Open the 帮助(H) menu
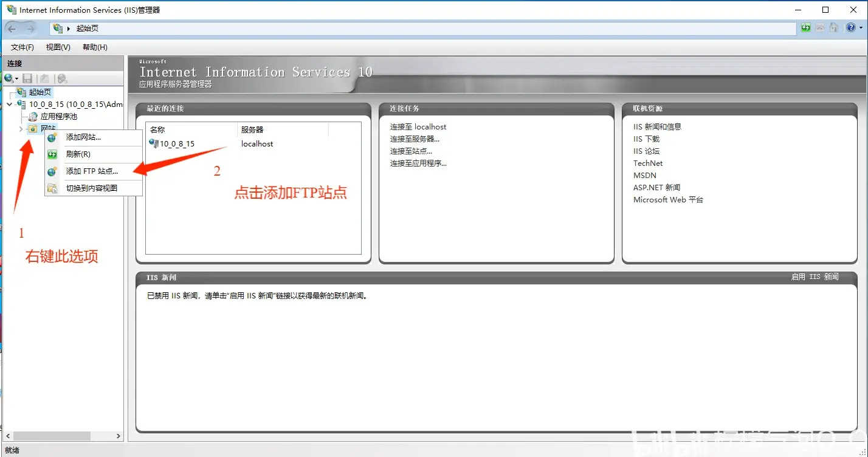Viewport: 868px width, 457px height. click(95, 47)
